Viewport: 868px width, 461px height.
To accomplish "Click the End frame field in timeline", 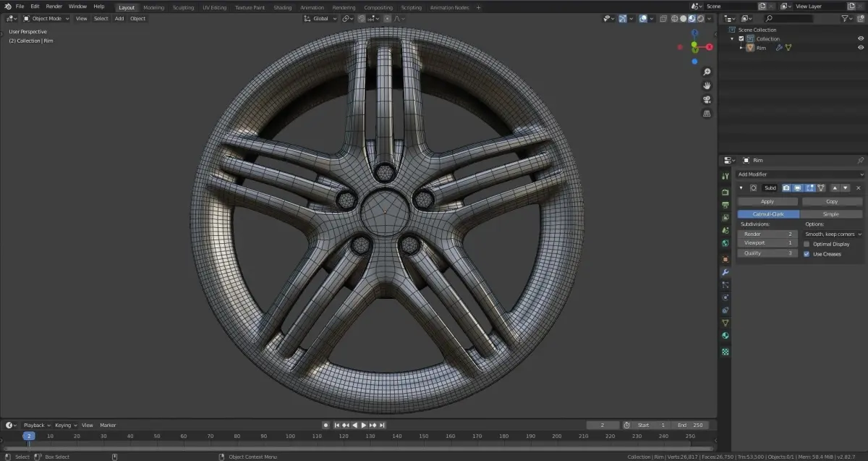I will [x=690, y=426].
